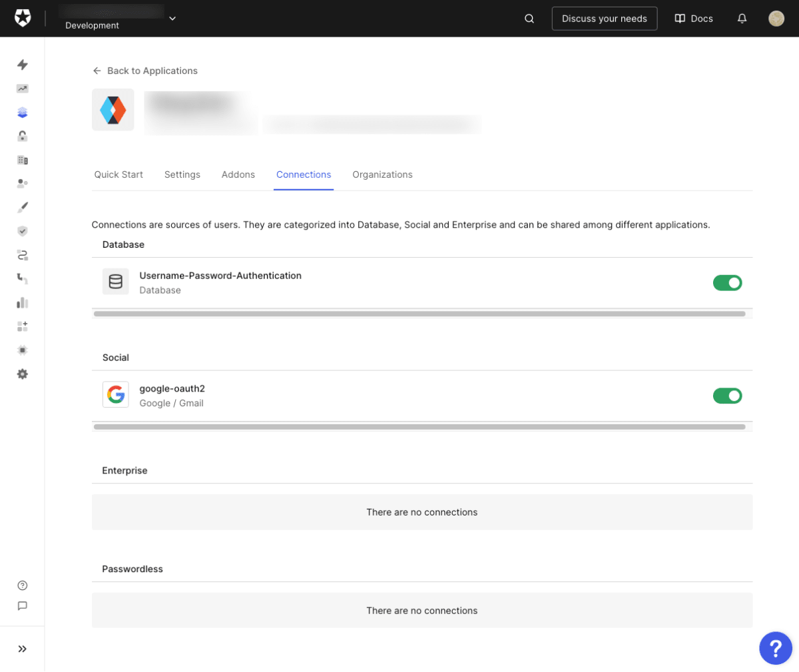Open the User Management person icon
This screenshot has width=799, height=672.
(x=23, y=183)
